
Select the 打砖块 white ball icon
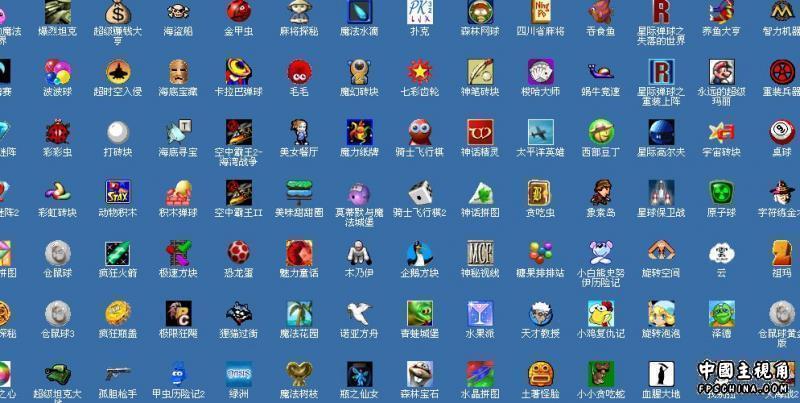(118, 132)
